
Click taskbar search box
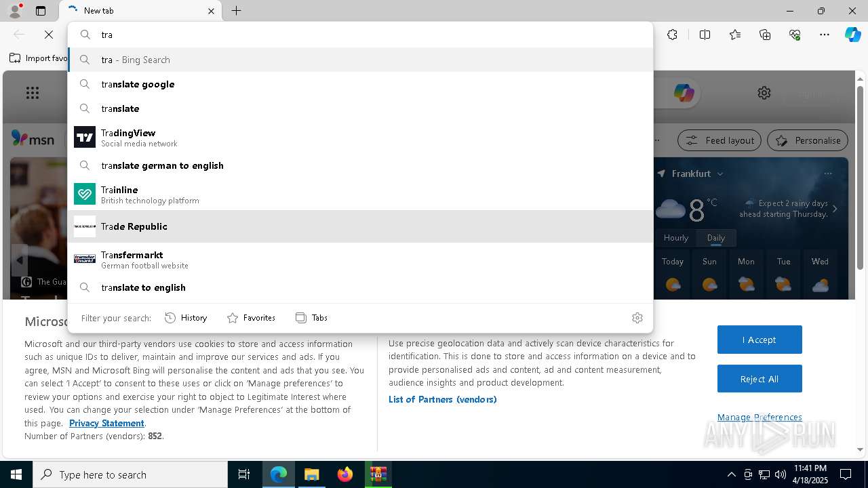pyautogui.click(x=130, y=474)
